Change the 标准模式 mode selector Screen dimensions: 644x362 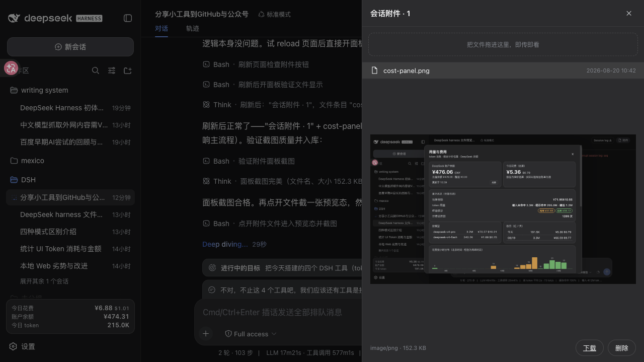(274, 15)
